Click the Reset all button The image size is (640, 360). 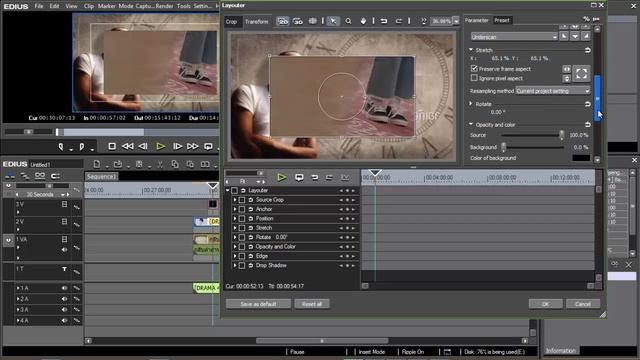[312, 304]
